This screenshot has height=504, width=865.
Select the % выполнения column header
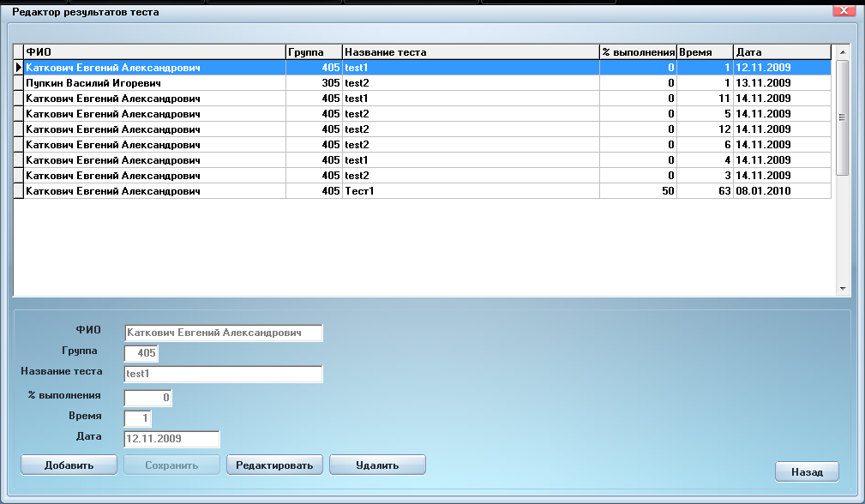click(639, 51)
